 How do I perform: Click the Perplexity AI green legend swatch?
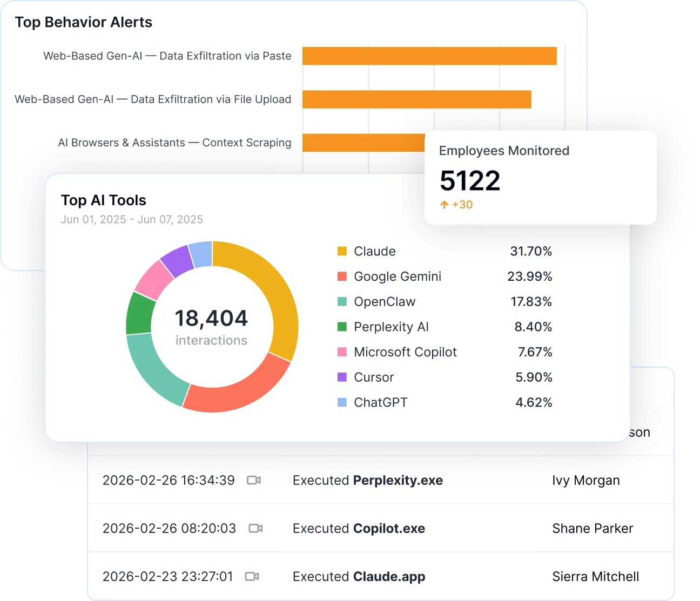342,327
